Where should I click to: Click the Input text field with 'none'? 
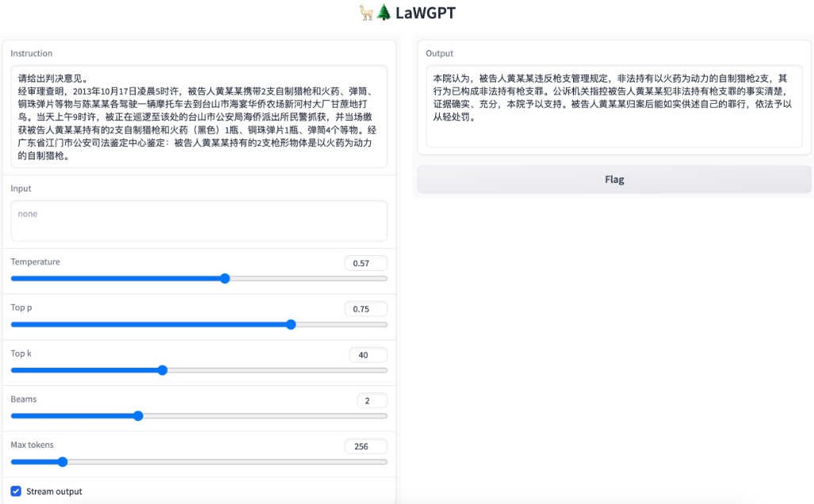(x=199, y=220)
